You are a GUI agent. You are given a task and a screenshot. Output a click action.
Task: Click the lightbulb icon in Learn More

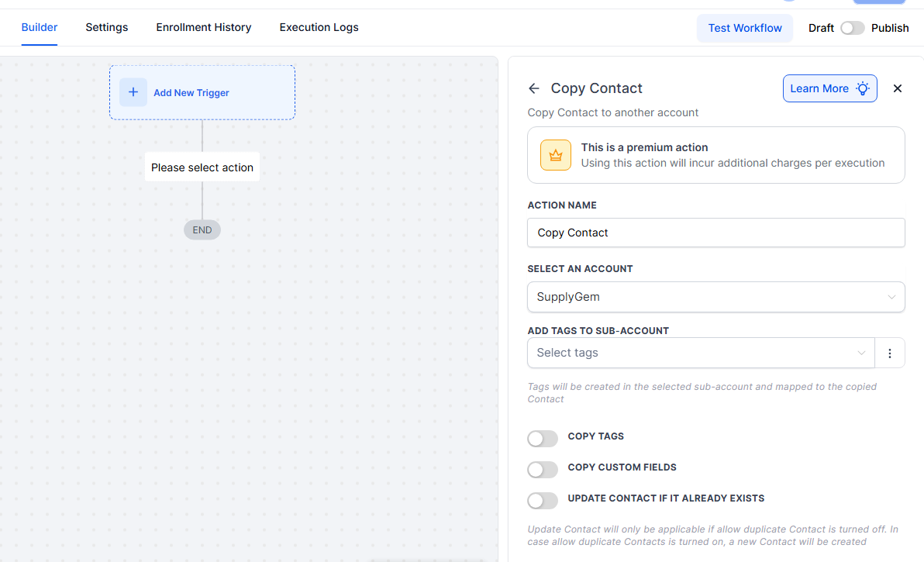pyautogui.click(x=862, y=88)
